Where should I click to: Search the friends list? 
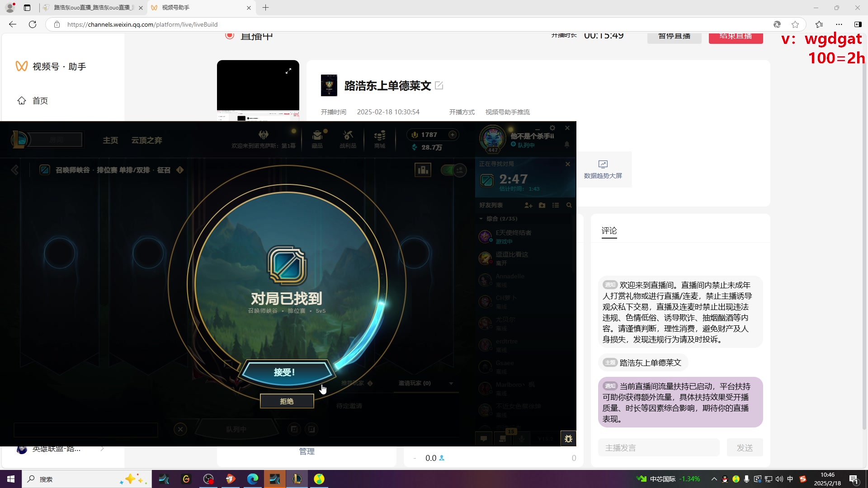point(569,205)
